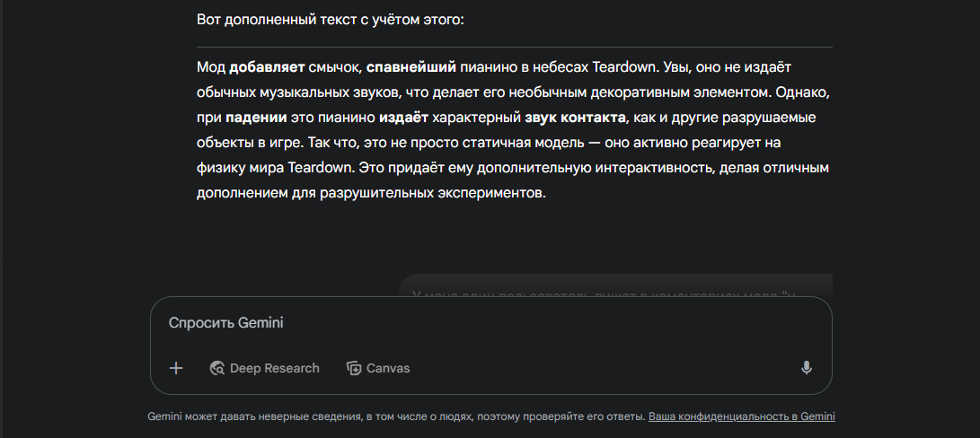Click the bold word добавляет

[267, 66]
